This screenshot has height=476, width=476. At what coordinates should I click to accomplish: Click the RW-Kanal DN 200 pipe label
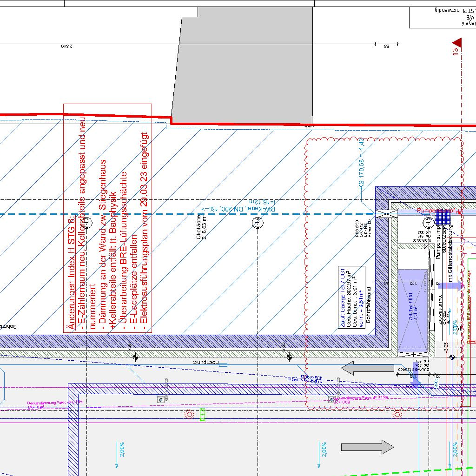tap(237, 209)
